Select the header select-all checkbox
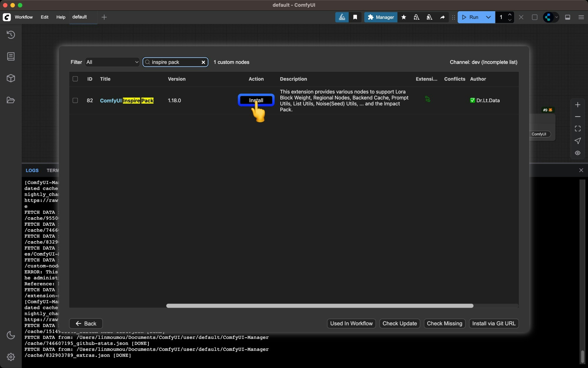Viewport: 588px width, 368px height. [75, 79]
